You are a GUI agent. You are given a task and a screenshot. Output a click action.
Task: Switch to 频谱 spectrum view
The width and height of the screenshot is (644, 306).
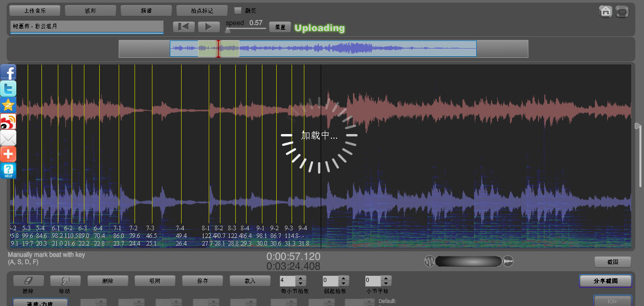tap(146, 10)
